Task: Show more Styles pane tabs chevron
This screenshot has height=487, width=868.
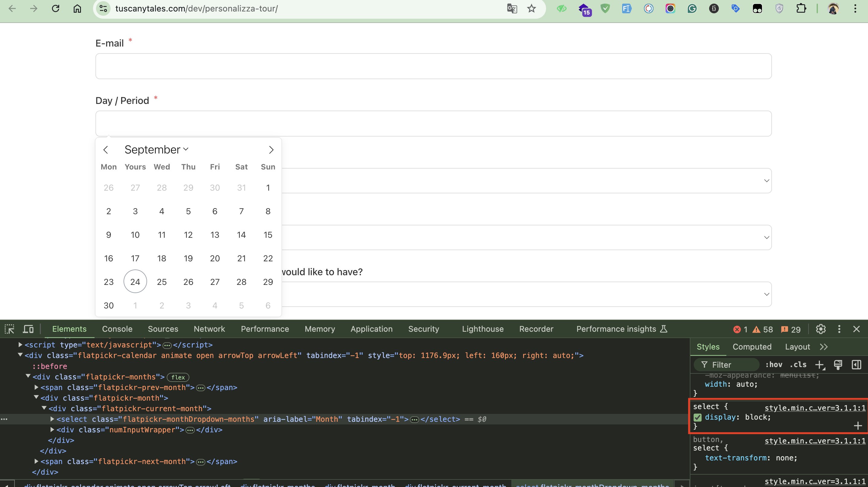Action: (x=824, y=347)
